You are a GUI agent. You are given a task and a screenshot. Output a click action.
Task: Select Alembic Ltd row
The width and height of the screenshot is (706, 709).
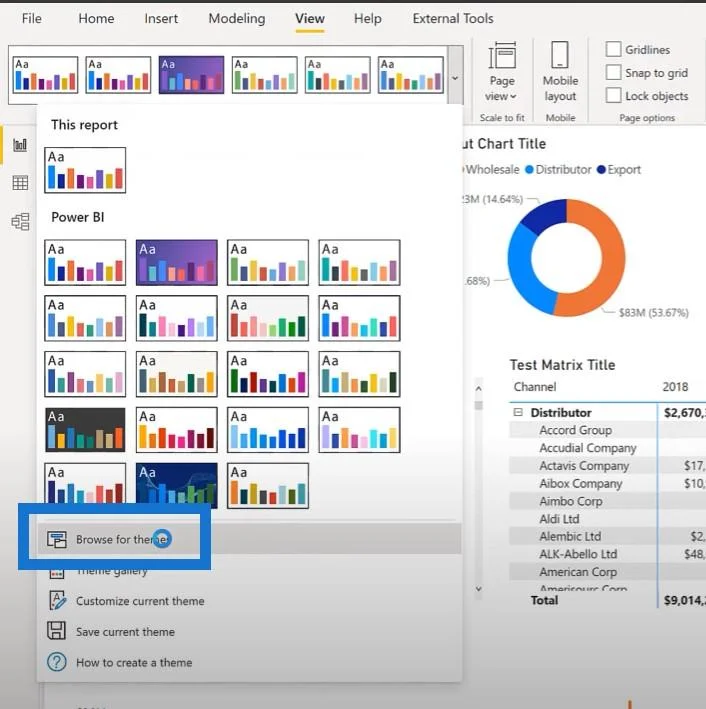click(x=570, y=536)
